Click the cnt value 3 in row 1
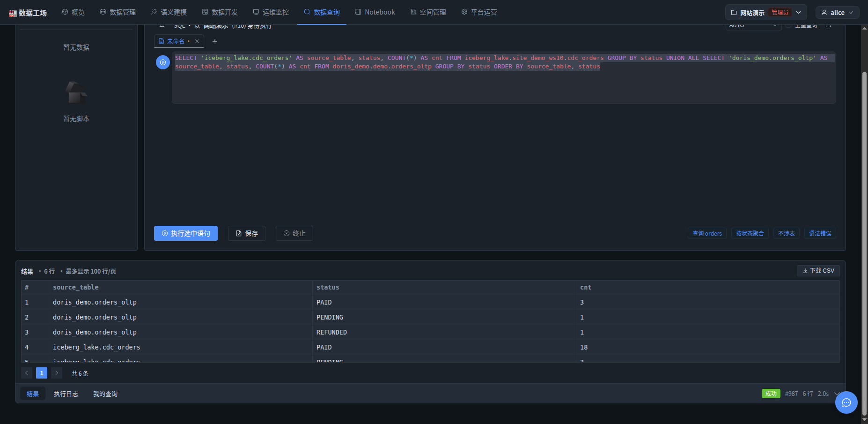Image resolution: width=868 pixels, height=424 pixels. coord(582,302)
